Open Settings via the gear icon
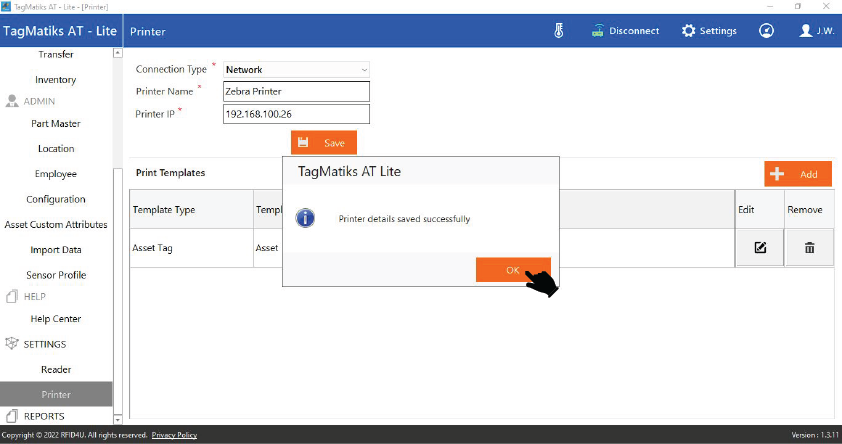 [688, 31]
